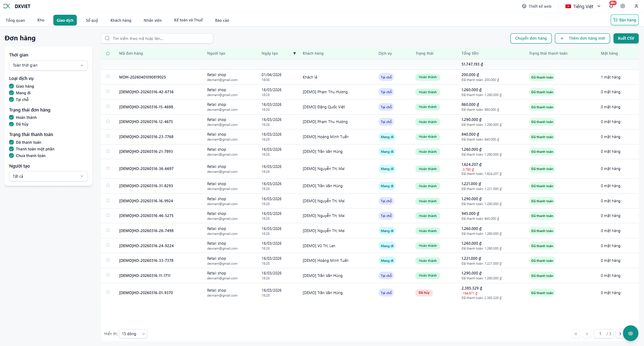644x346 pixels.
Task: Click the DXVIET logo icon
Action: point(7,6)
